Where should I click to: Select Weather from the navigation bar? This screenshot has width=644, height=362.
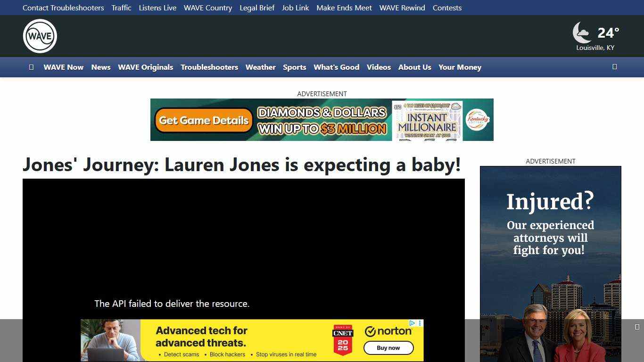(260, 67)
